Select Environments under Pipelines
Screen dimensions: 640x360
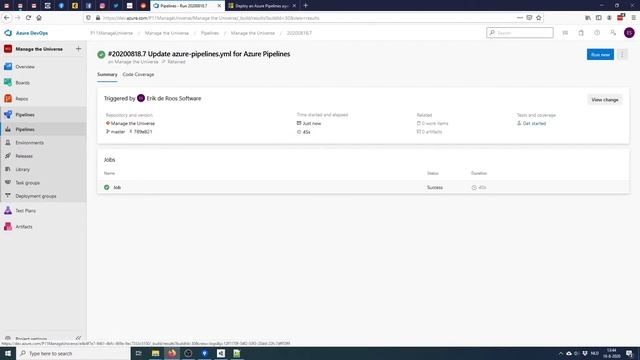tap(29, 143)
